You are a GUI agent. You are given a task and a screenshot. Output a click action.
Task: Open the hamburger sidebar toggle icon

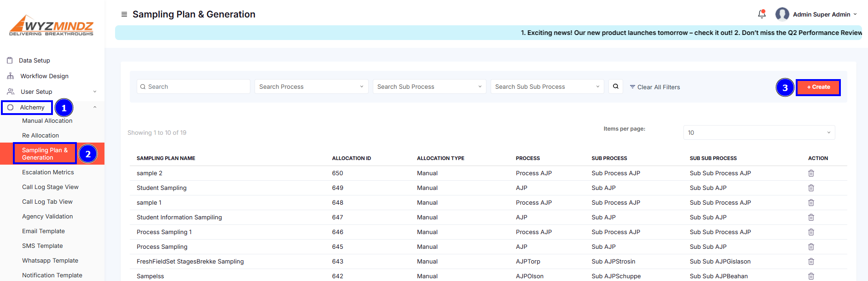[124, 14]
